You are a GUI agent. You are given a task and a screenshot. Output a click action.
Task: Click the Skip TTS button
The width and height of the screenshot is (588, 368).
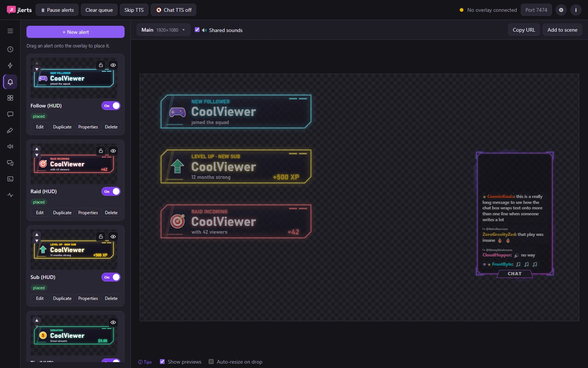pos(134,10)
